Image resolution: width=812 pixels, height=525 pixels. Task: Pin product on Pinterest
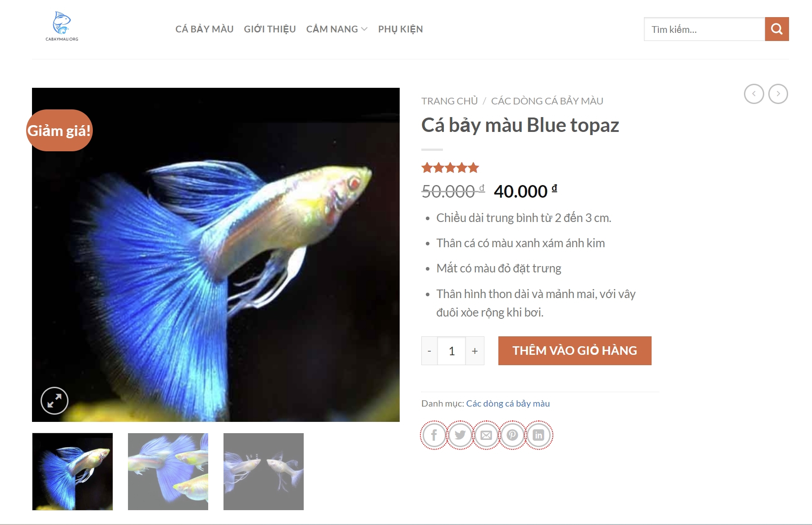(x=512, y=435)
